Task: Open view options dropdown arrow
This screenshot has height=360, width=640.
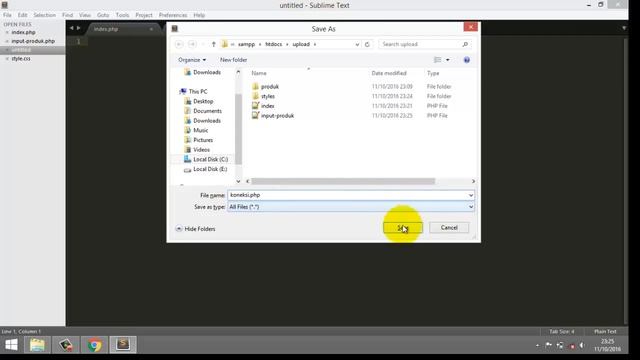Action: point(448,60)
